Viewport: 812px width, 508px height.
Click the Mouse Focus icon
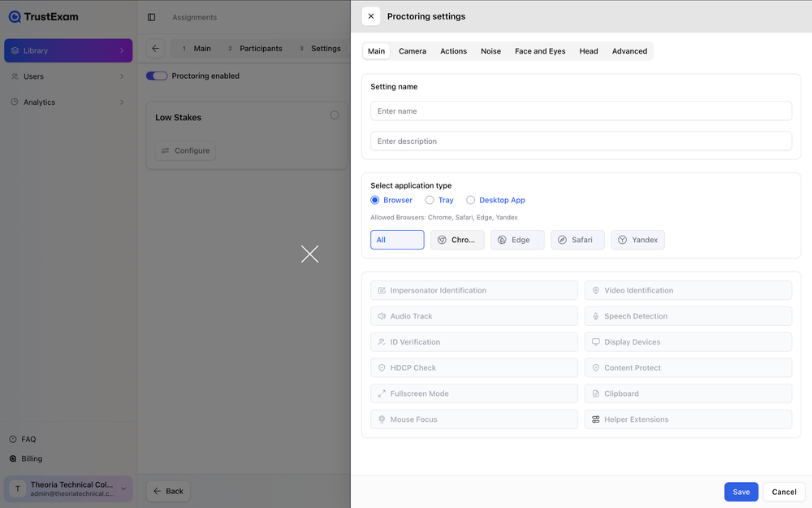pos(382,419)
